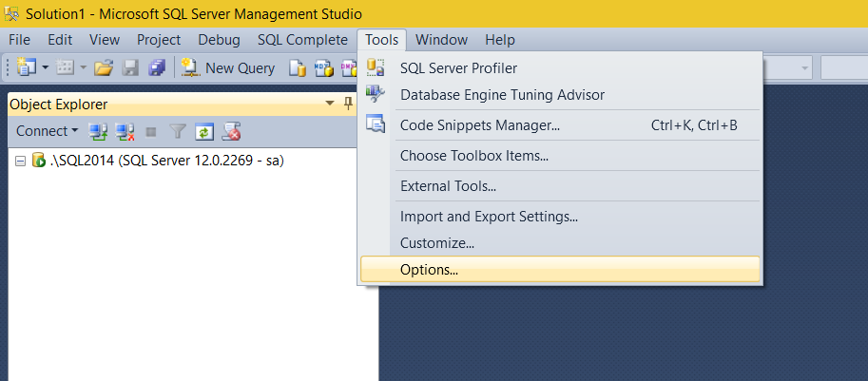This screenshot has width=868, height=381.
Task: Close the open Tools menu
Action: pos(382,40)
